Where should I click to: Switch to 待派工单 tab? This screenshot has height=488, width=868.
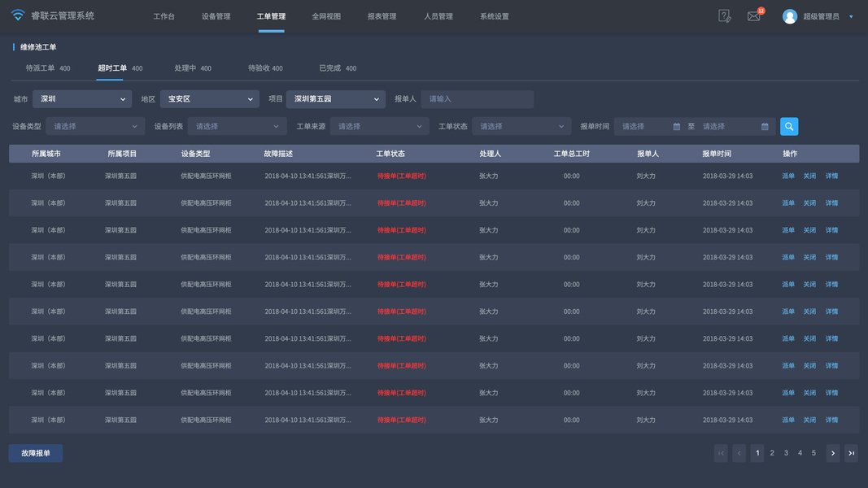pos(48,68)
